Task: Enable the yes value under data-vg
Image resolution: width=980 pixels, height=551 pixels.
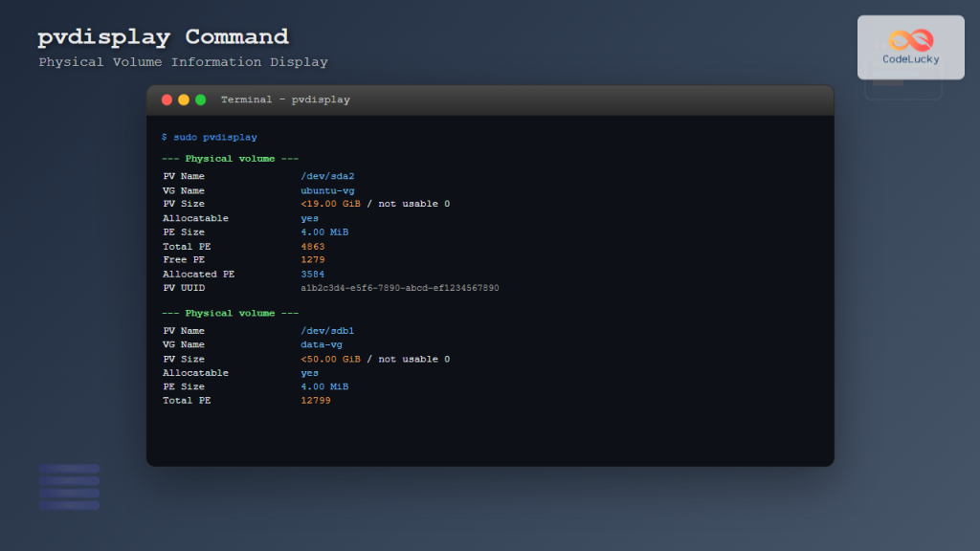Action: [308, 372]
